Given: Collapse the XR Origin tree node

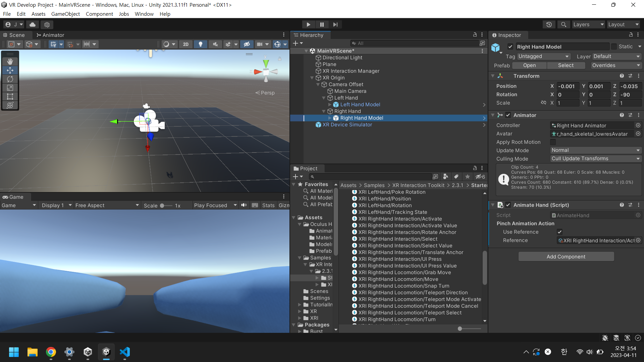Looking at the screenshot, I should 312,78.
